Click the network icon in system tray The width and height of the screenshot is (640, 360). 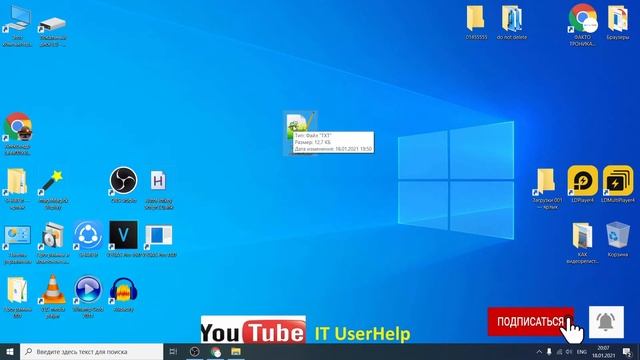click(559, 351)
